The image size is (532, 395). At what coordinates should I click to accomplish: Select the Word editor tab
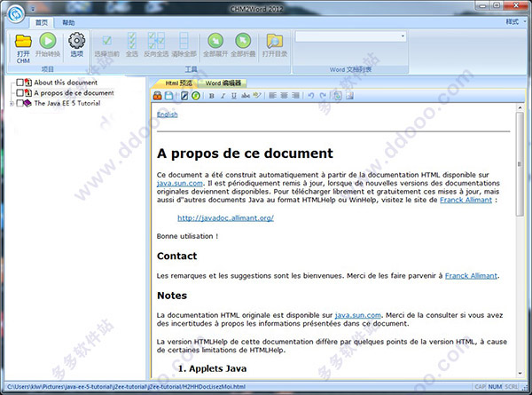[x=223, y=83]
